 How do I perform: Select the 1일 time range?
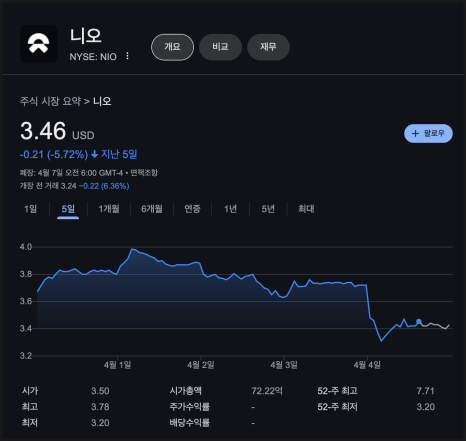coord(30,209)
